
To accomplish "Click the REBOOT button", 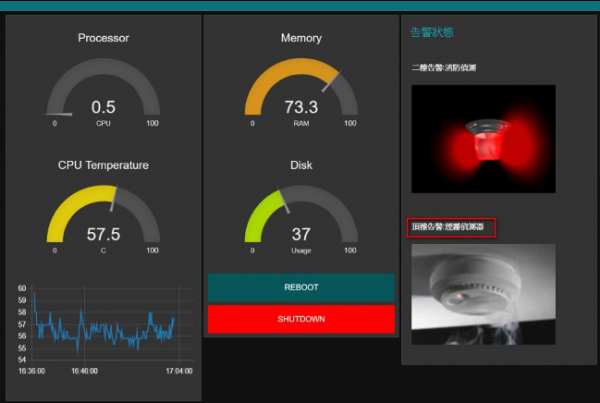I will point(301,287).
